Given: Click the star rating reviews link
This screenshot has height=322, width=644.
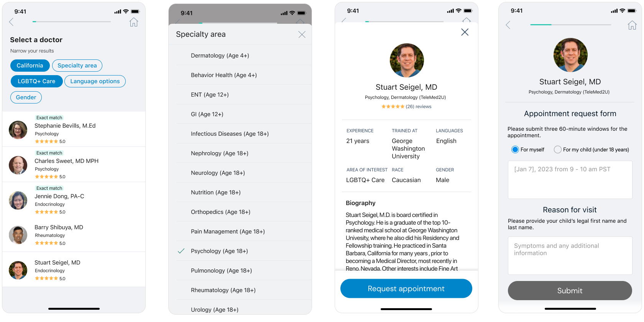Looking at the screenshot, I should tap(406, 107).
